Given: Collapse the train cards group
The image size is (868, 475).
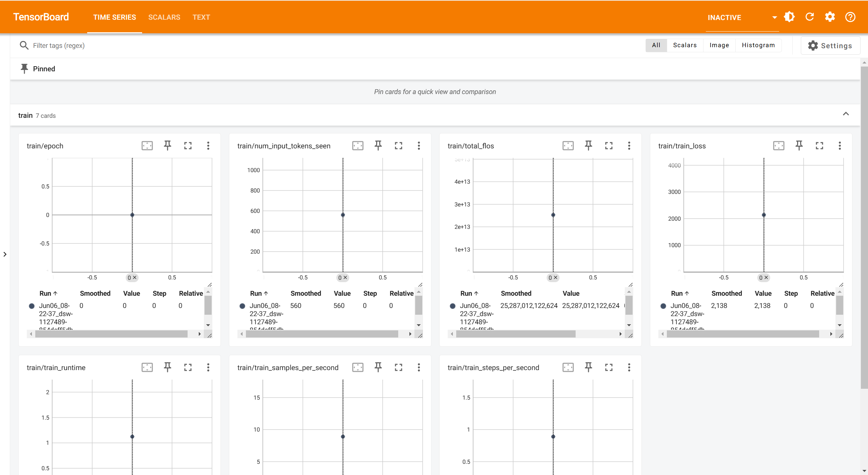Looking at the screenshot, I should [x=846, y=114].
